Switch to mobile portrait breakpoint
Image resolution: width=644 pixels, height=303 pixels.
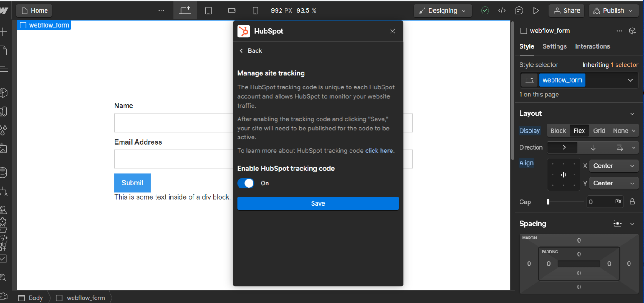(x=255, y=10)
